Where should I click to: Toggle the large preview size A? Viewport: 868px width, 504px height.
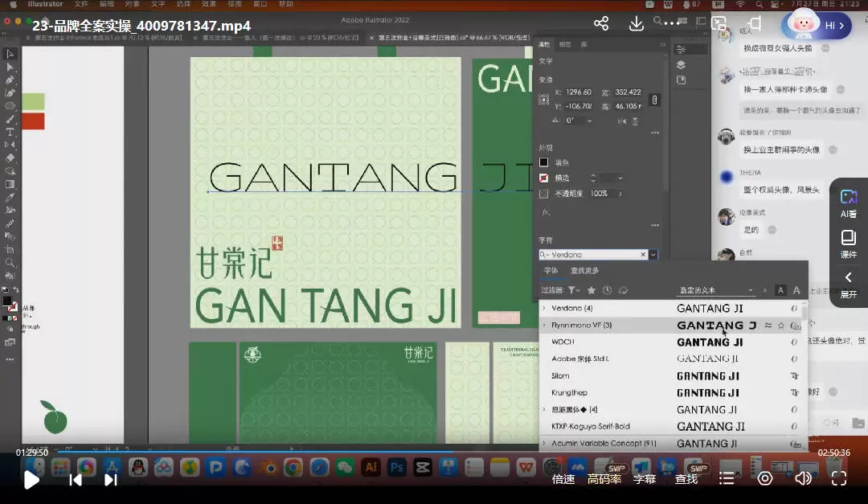pyautogui.click(x=796, y=290)
